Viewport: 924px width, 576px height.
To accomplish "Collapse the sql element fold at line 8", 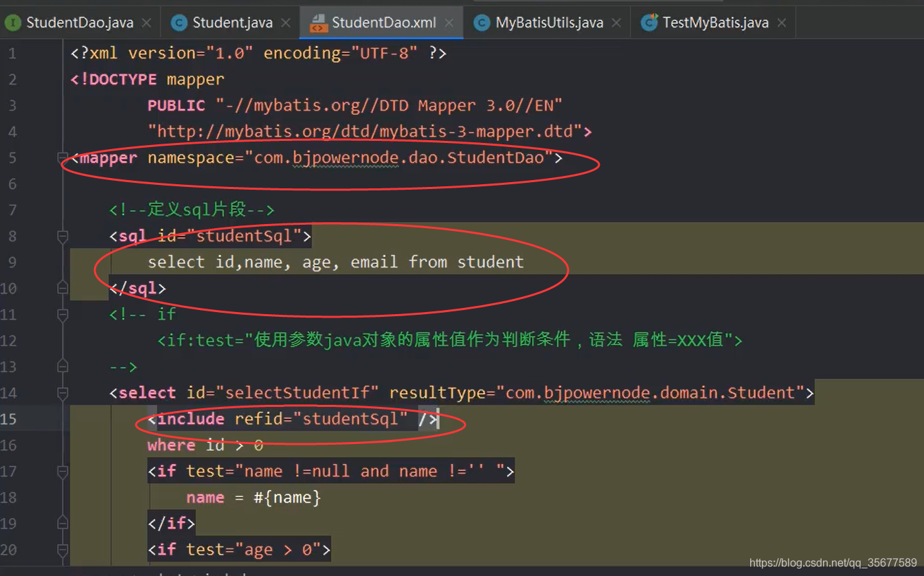I will (62, 236).
